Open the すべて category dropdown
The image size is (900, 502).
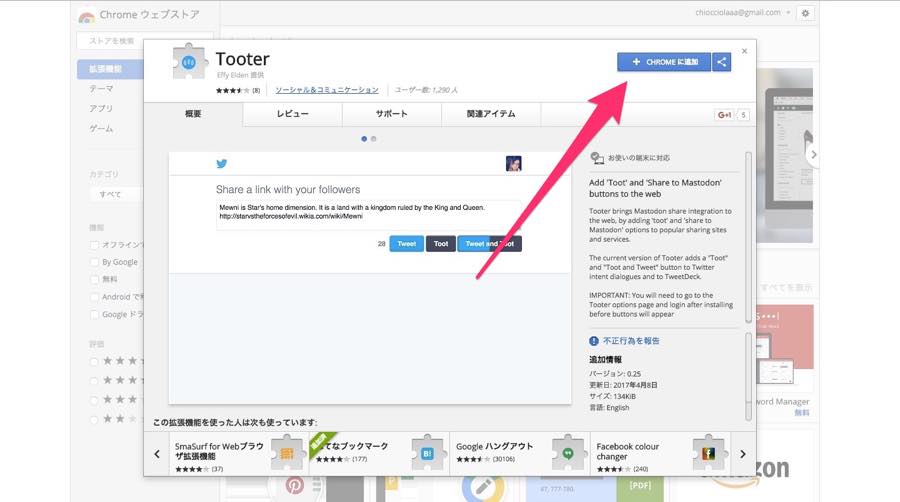tap(117, 194)
